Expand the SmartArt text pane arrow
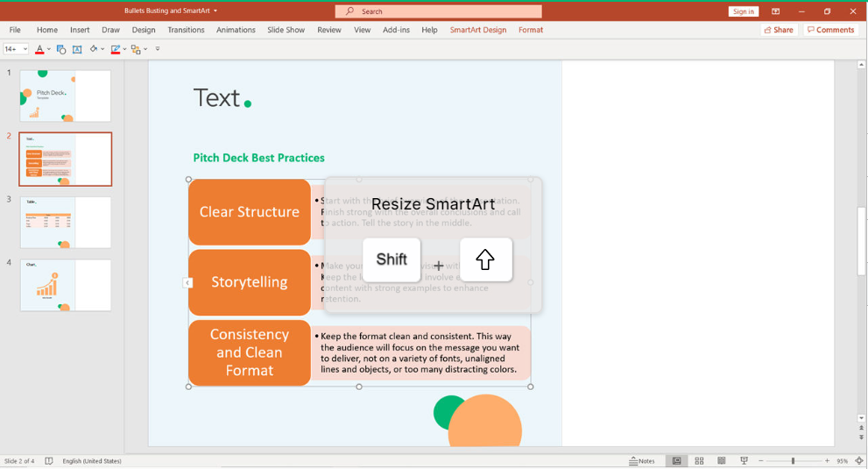Viewport: 868px width, 469px height. [187, 283]
